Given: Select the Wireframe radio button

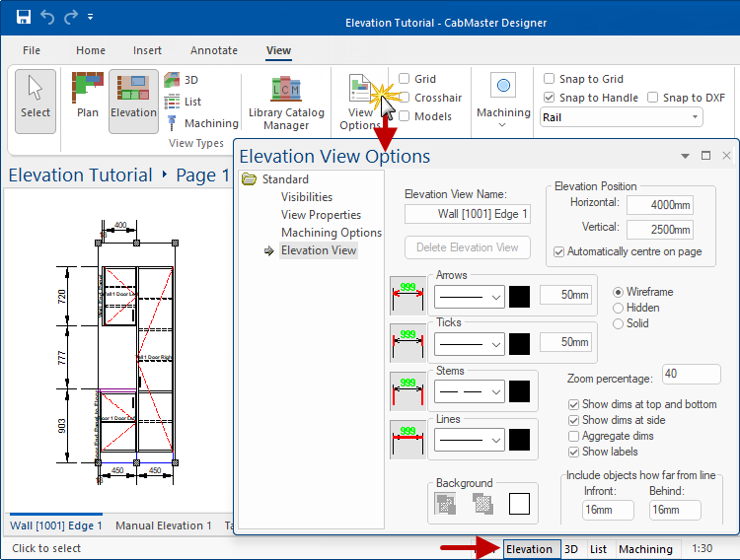Looking at the screenshot, I should click(618, 292).
